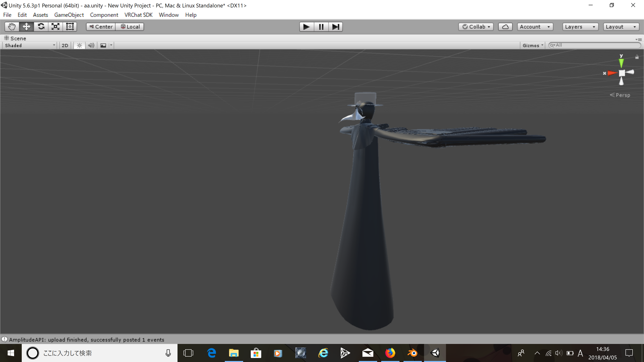Open the Layers dropdown
644x362 pixels.
click(580, 27)
